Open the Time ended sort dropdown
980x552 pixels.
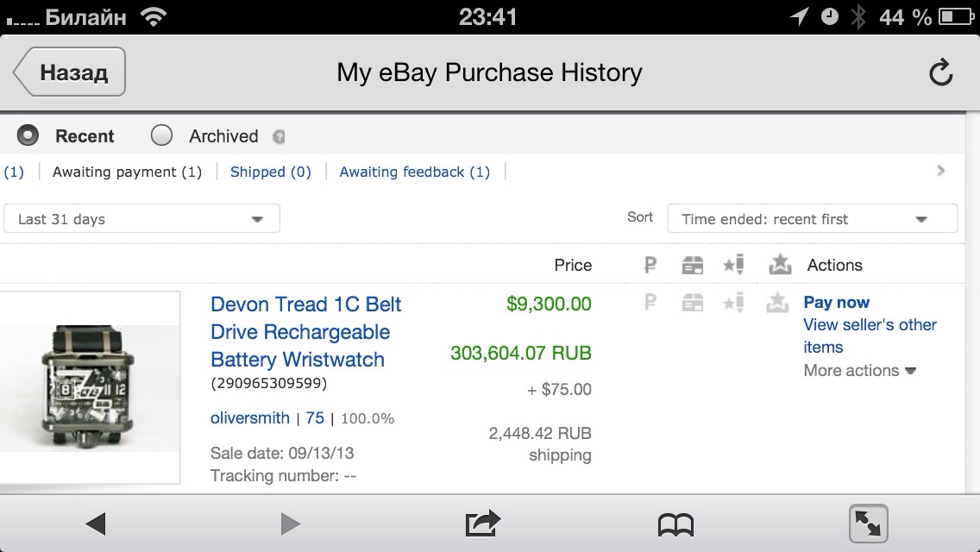[812, 219]
